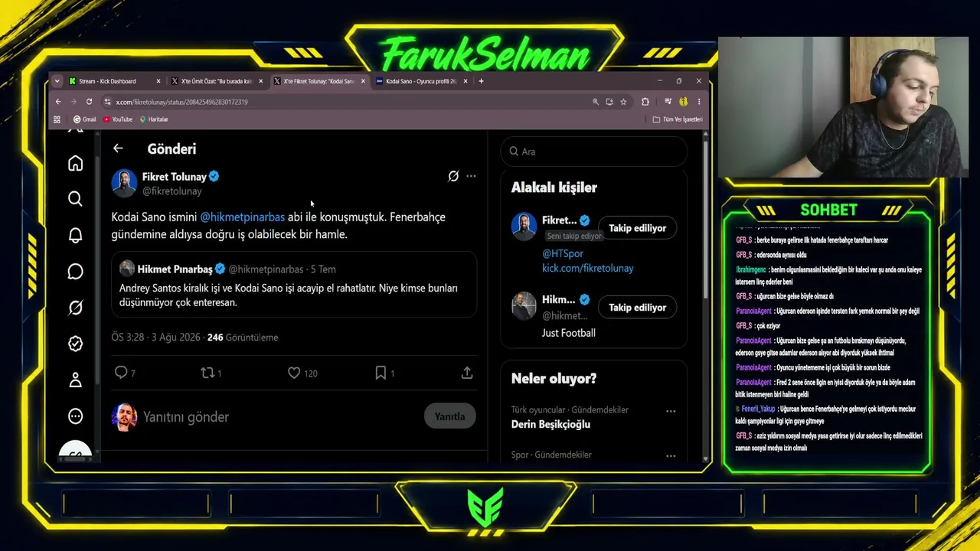980x551 pixels.
Task: Reply to the post via comment icon
Action: point(121,373)
